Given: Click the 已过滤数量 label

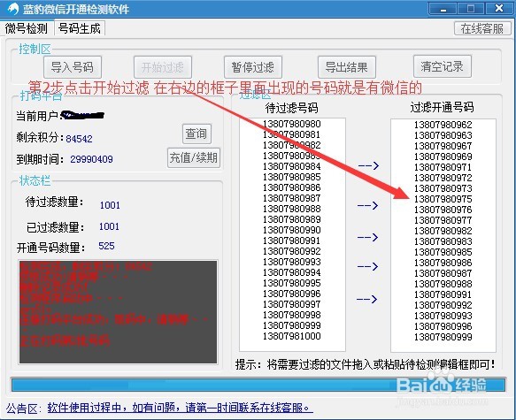Looking at the screenshot, I should click(55, 227).
